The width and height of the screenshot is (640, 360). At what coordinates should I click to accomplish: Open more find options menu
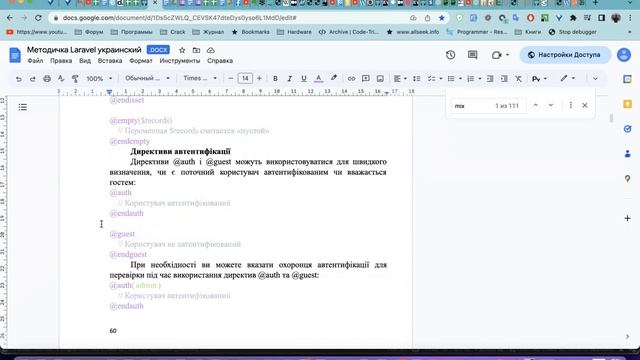(571, 105)
